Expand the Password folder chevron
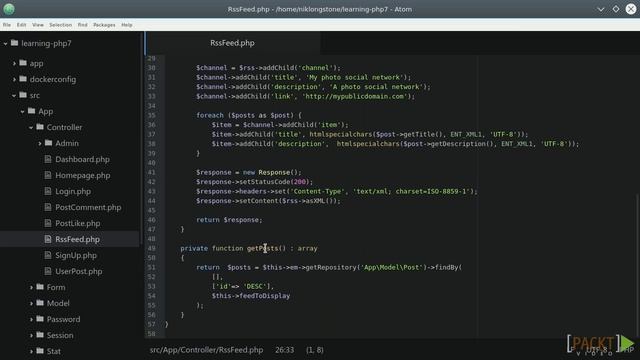The width and height of the screenshot is (640, 360). [x=31, y=319]
